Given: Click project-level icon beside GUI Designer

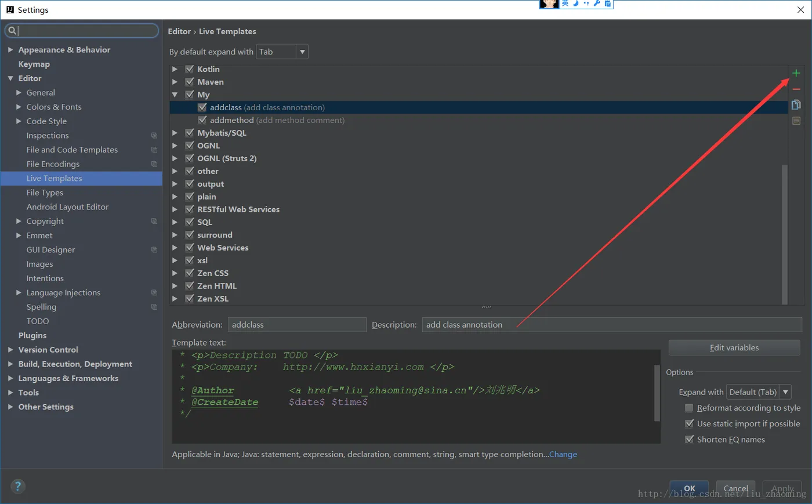Looking at the screenshot, I should coord(154,250).
